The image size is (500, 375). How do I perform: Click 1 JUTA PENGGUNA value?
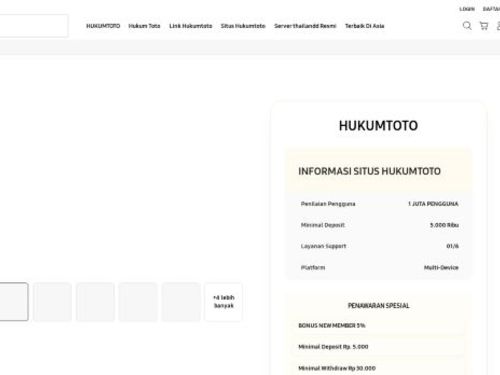433,204
